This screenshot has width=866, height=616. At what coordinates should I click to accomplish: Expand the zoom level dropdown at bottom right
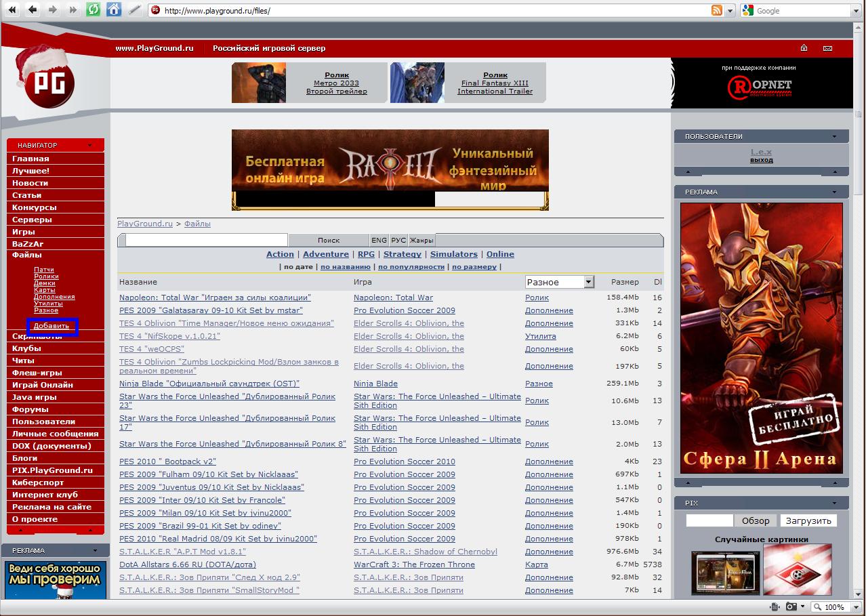(856, 607)
